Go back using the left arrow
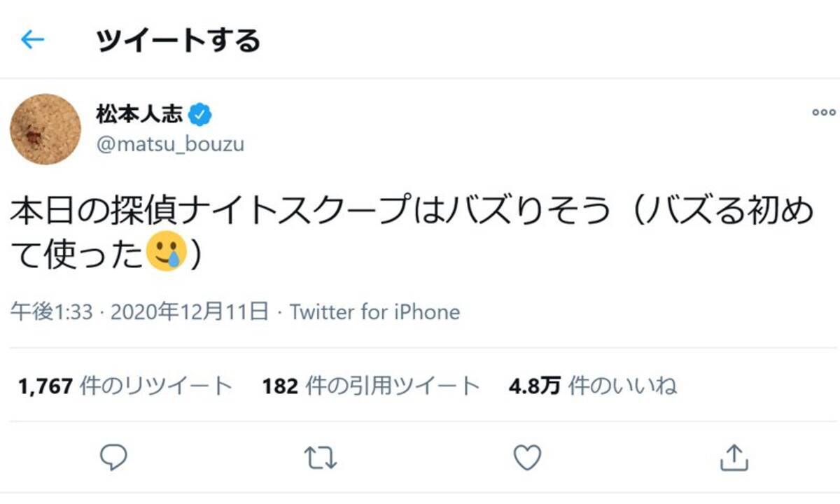This screenshot has width=840, height=504. 32,40
